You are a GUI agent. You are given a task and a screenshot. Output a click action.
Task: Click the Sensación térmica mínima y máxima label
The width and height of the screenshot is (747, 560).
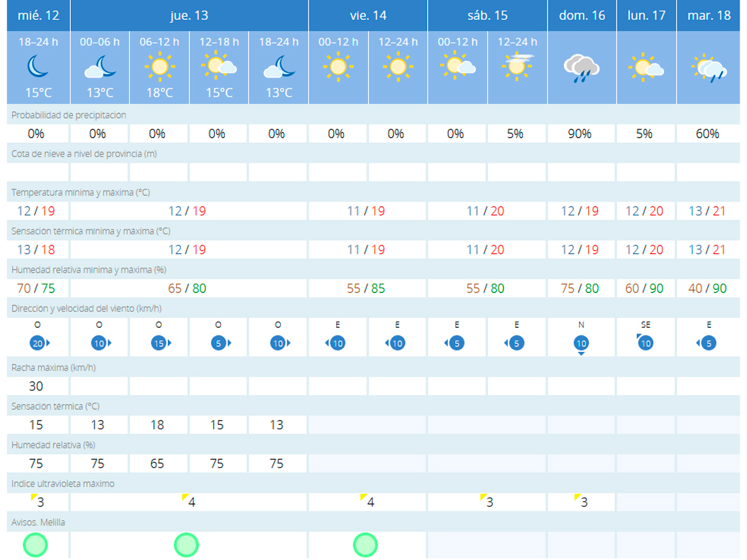[x=91, y=231]
